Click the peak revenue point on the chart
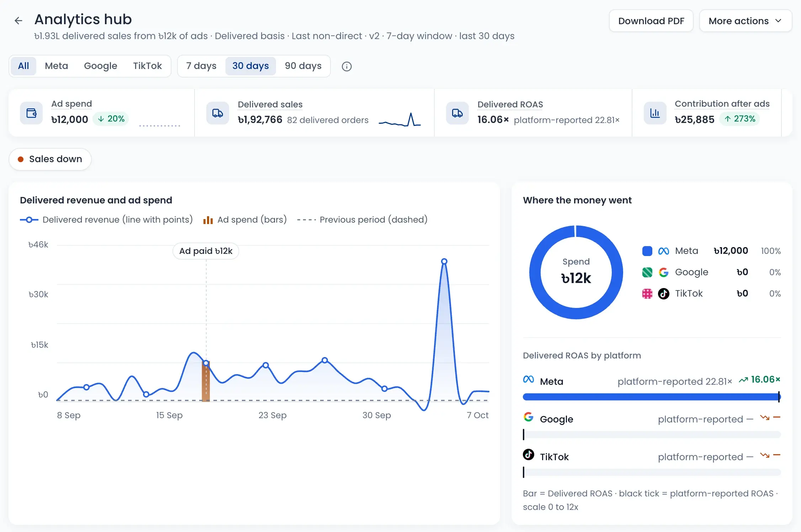 coord(444,261)
